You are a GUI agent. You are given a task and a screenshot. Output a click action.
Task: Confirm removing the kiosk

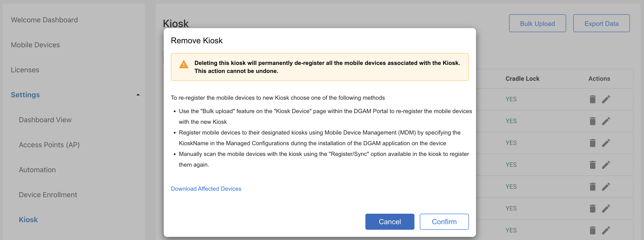click(444, 222)
